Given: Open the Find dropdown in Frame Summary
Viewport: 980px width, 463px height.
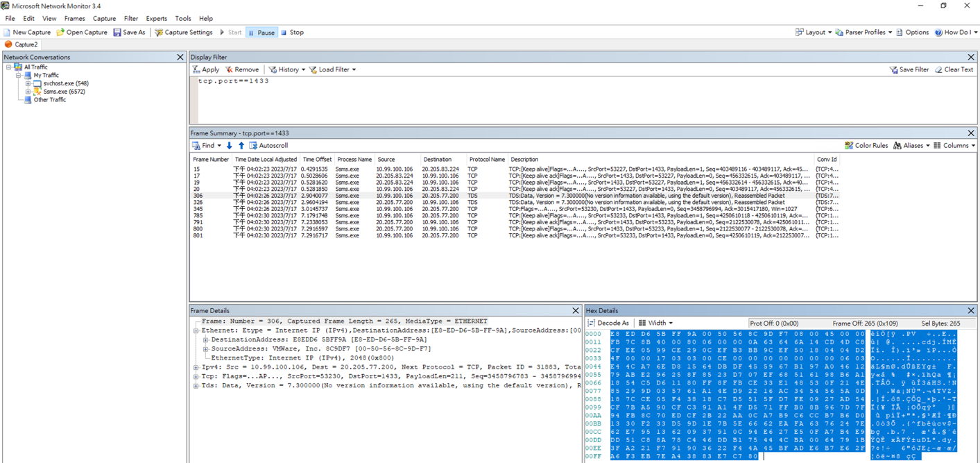Looking at the screenshot, I should (207, 146).
